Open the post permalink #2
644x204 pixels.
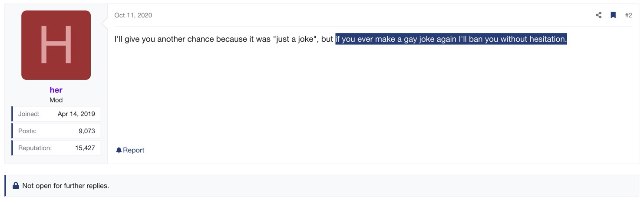(x=628, y=15)
